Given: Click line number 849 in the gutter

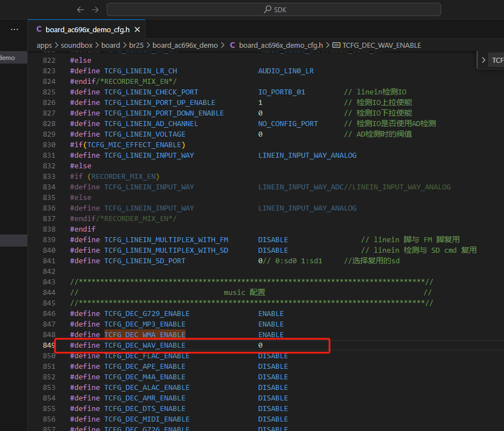Looking at the screenshot, I should (49, 345).
